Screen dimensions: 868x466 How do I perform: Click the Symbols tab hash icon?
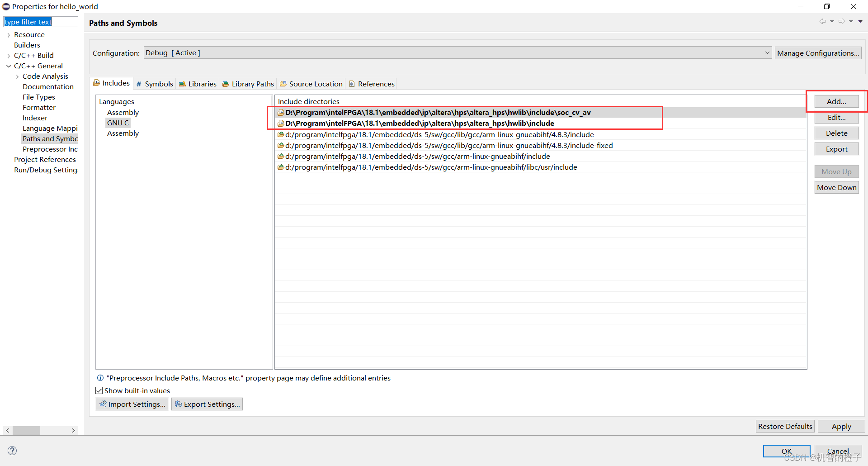139,84
